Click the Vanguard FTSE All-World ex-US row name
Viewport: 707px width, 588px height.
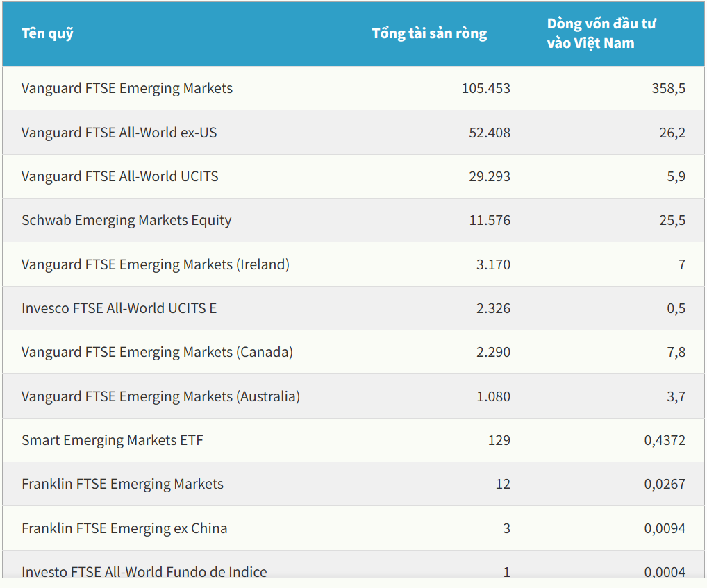pyautogui.click(x=119, y=132)
